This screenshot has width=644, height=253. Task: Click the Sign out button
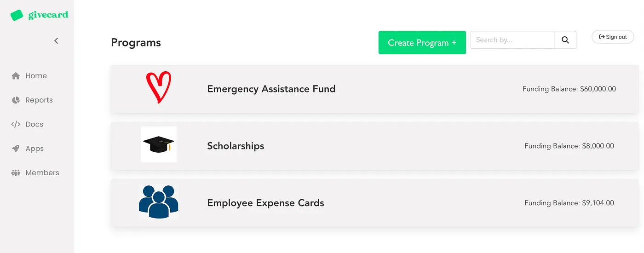click(613, 37)
